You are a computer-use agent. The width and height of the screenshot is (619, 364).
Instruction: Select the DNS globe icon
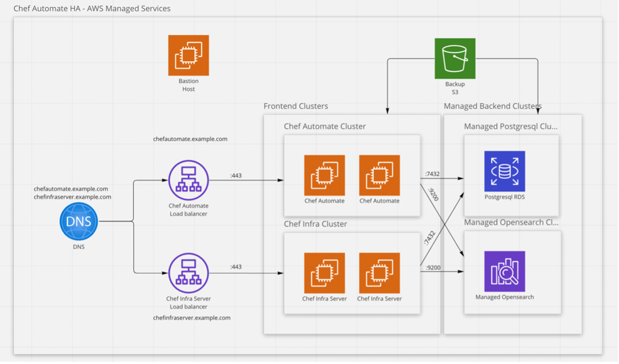point(78,221)
